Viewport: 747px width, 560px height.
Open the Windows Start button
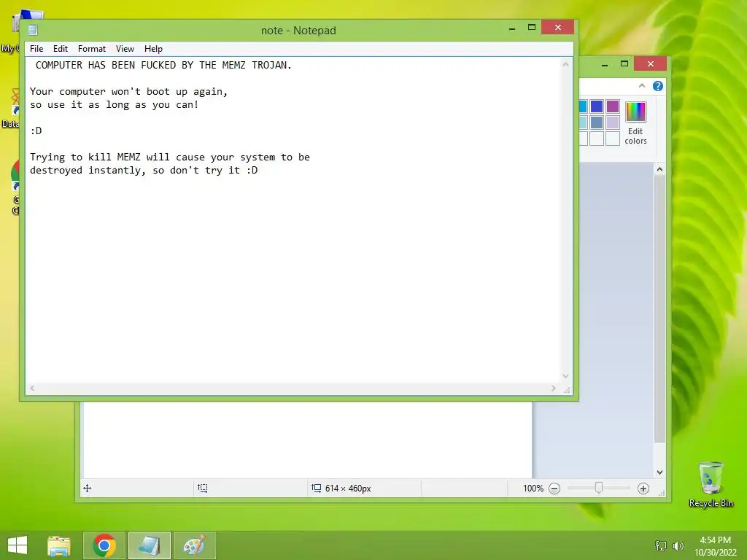point(18,545)
